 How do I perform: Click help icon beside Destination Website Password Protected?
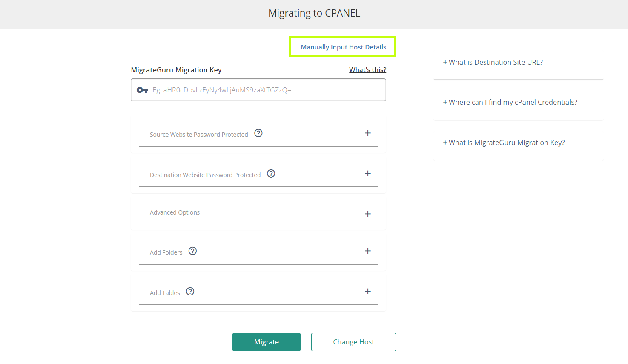click(271, 174)
